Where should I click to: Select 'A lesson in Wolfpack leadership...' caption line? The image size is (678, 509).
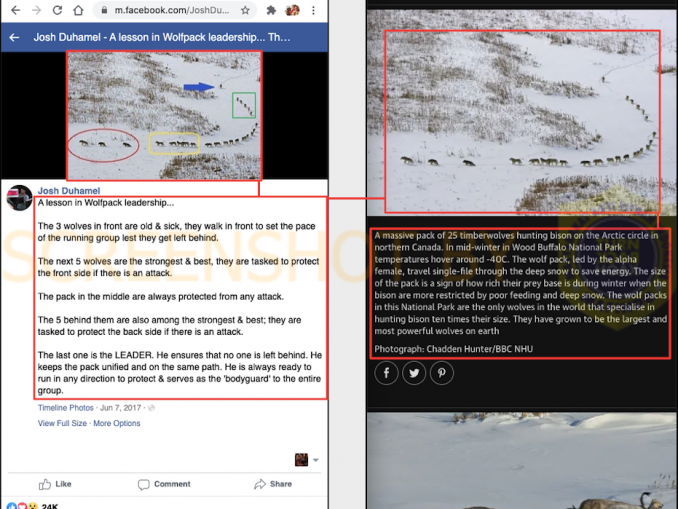click(x=106, y=203)
